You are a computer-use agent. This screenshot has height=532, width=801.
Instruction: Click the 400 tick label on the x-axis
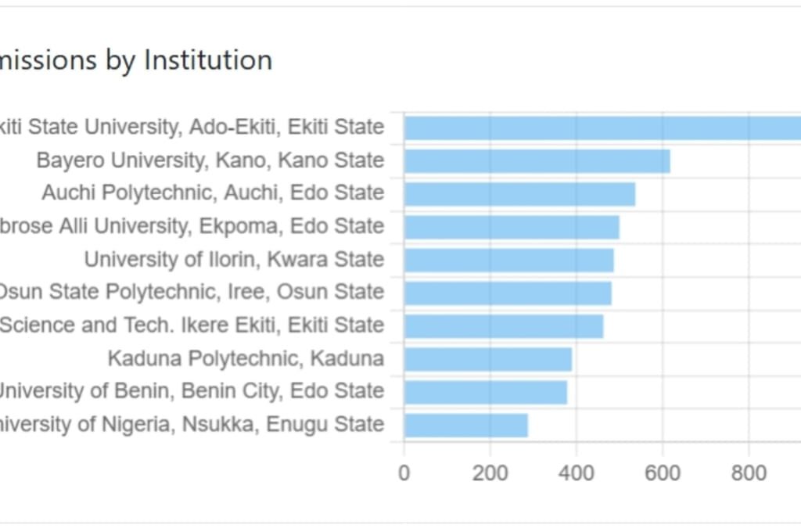coord(576,472)
